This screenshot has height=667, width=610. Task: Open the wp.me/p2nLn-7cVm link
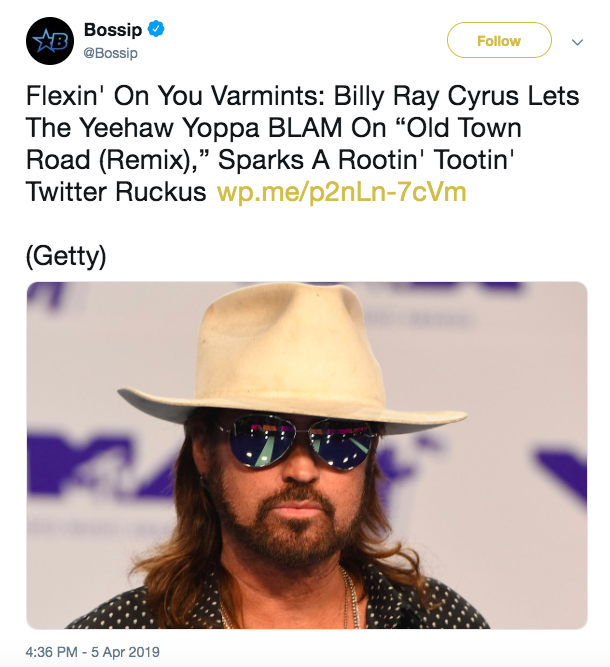(x=341, y=192)
